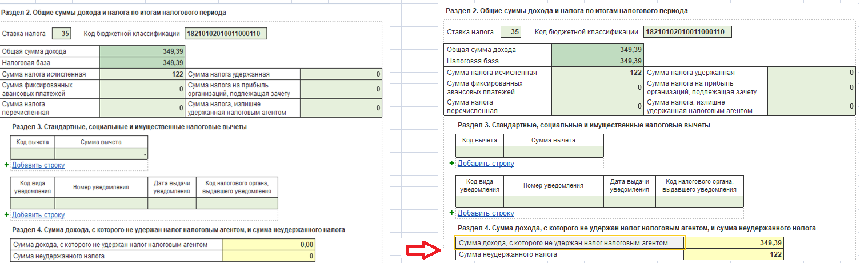Viewport: 868px width, 279px height.
Task: Click empty 'Код вычета' cell in right form
Action: [x=480, y=152]
